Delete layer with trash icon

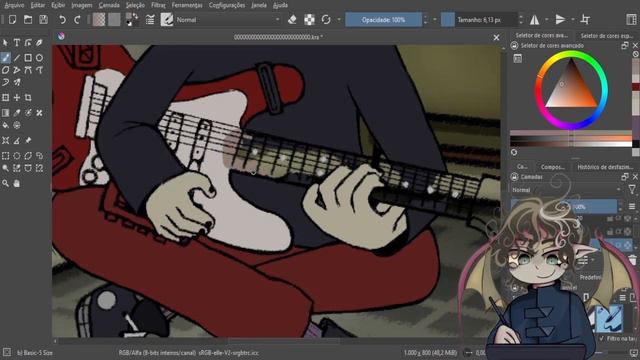coord(632,260)
